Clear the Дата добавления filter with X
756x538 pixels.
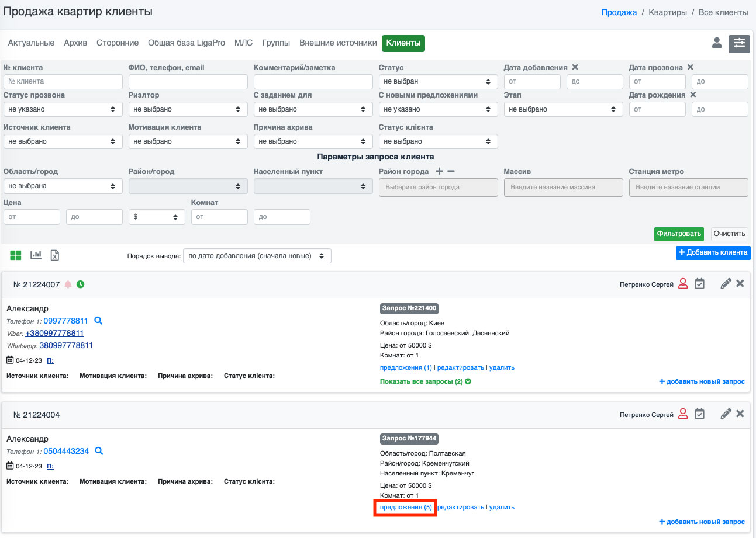[x=575, y=68]
